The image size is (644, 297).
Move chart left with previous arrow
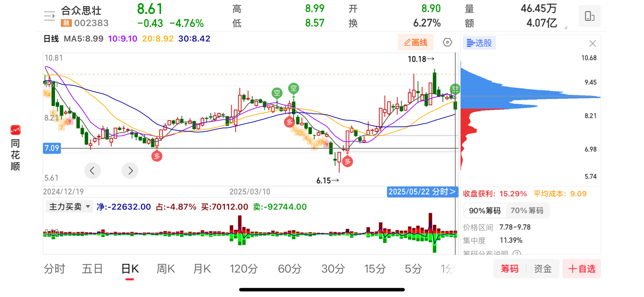point(92,171)
